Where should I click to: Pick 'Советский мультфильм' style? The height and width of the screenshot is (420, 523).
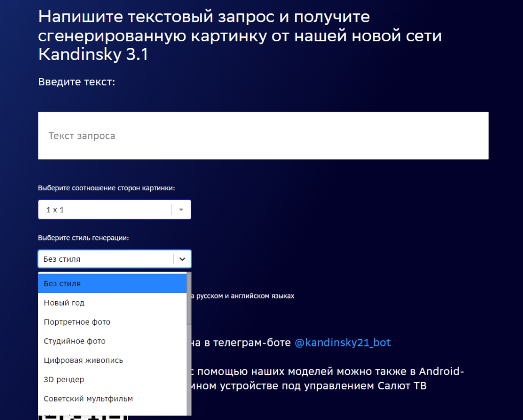[x=112, y=399]
